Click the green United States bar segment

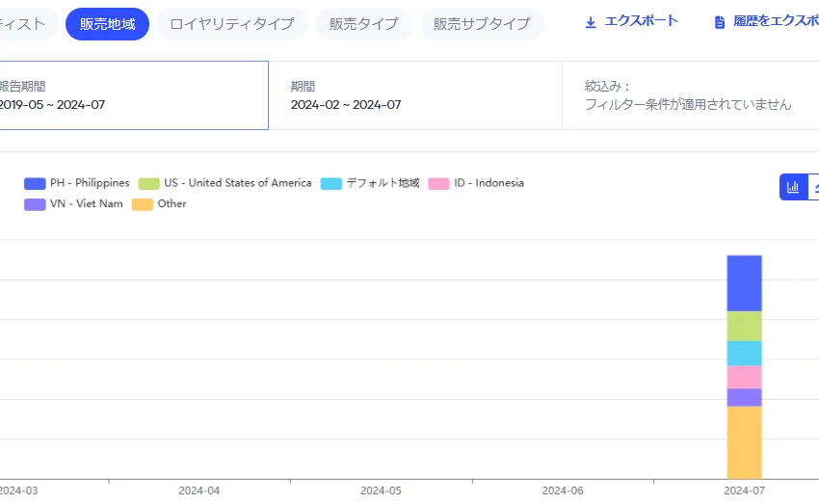click(744, 326)
